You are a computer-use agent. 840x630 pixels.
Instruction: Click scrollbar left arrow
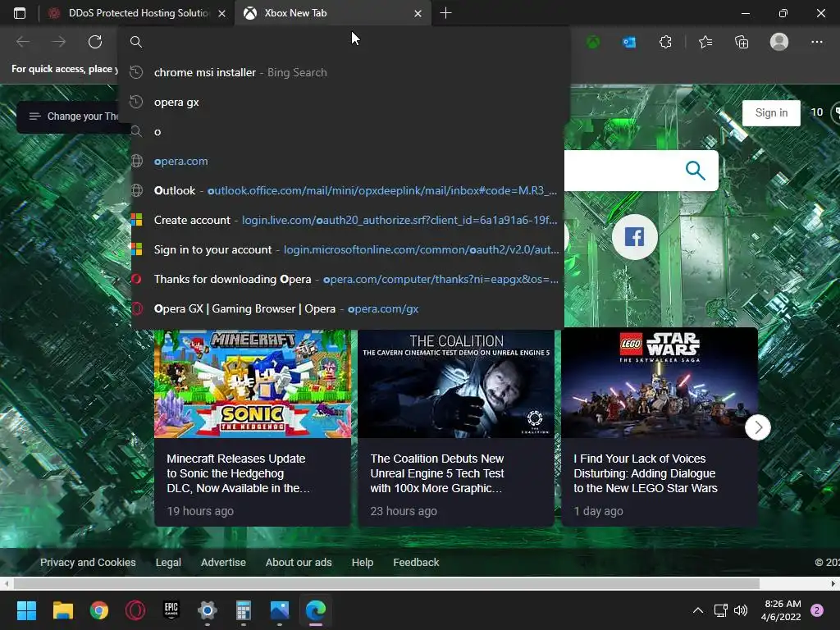click(x=6, y=583)
